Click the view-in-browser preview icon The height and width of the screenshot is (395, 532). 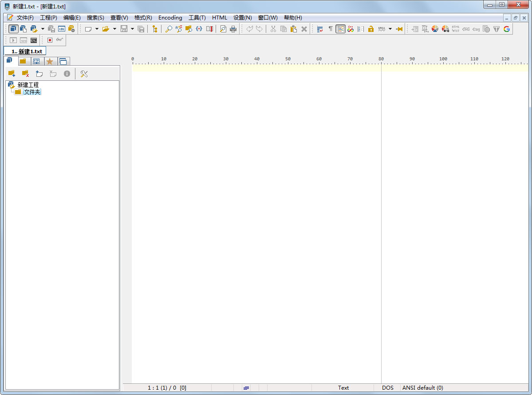(486, 29)
